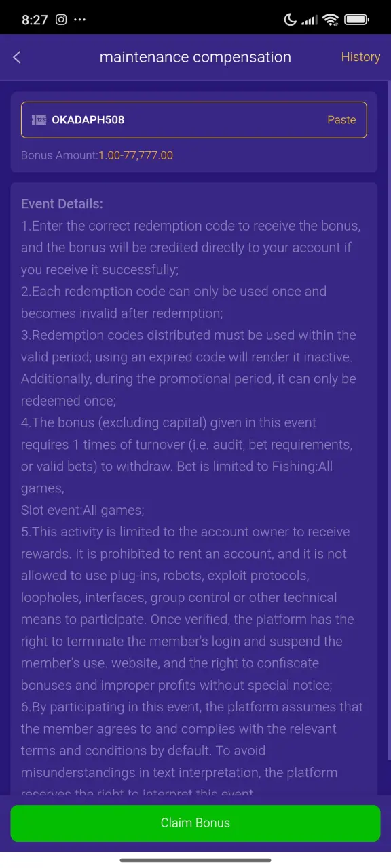Select the 1.00-77,777.00 bonus amount text
This screenshot has height=868, width=391.
pos(136,155)
